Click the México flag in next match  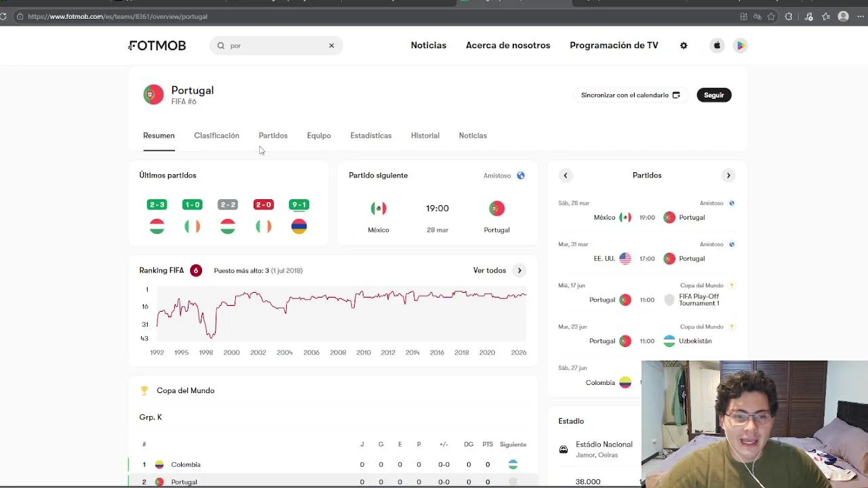coord(378,209)
